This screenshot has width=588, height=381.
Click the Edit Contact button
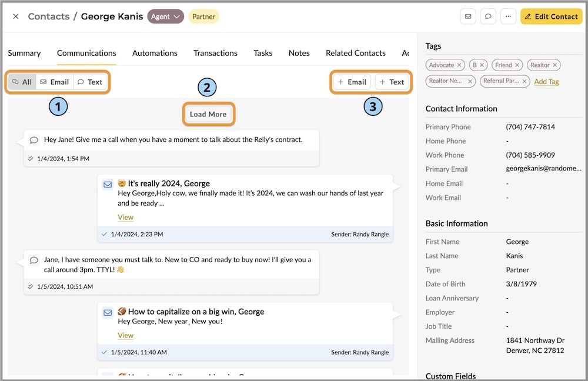(x=551, y=16)
